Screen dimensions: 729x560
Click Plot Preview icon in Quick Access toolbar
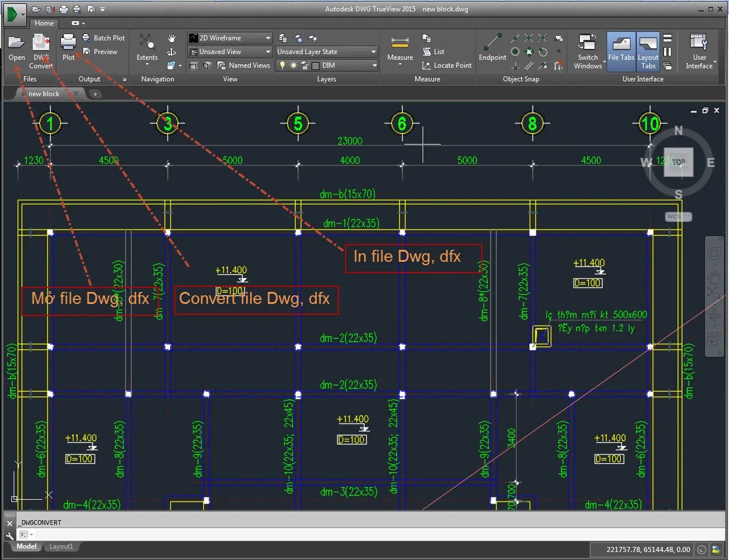[x=91, y=9]
